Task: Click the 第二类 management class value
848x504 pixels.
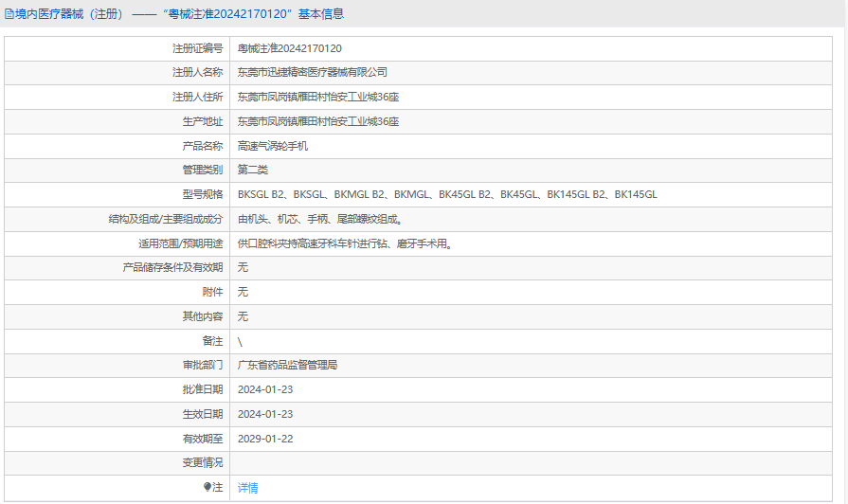Action: [x=253, y=170]
